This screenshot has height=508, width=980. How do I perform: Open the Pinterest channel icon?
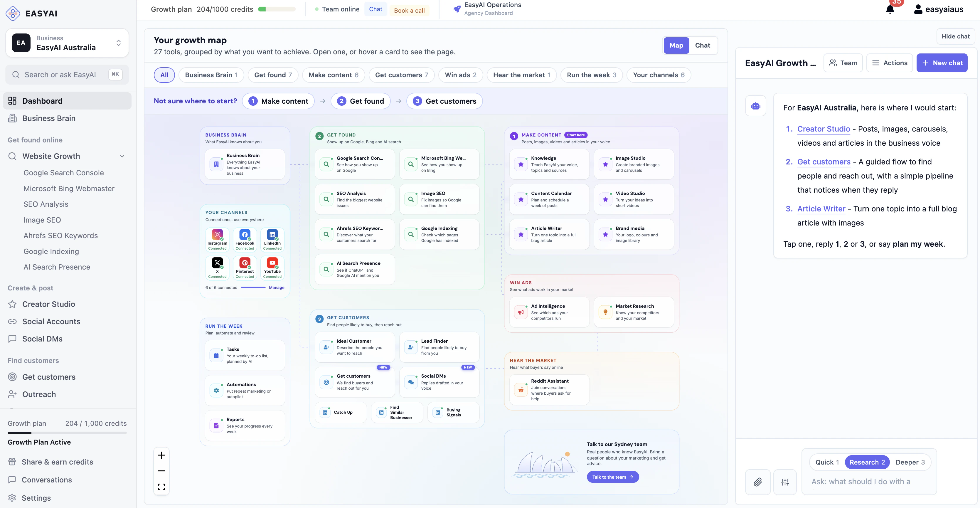(245, 263)
